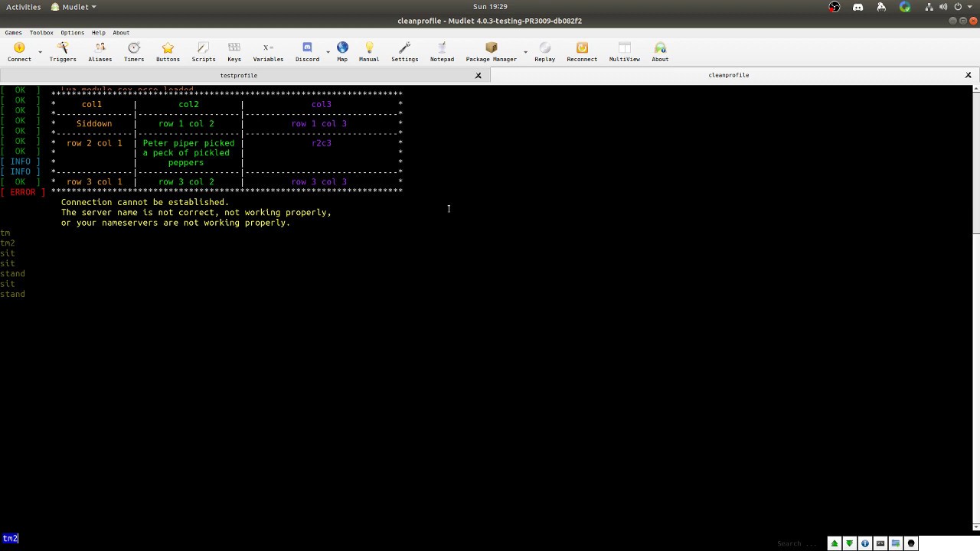Screen dimensions: 980x551
Task: Toggle MultiView mode
Action: 624,51
